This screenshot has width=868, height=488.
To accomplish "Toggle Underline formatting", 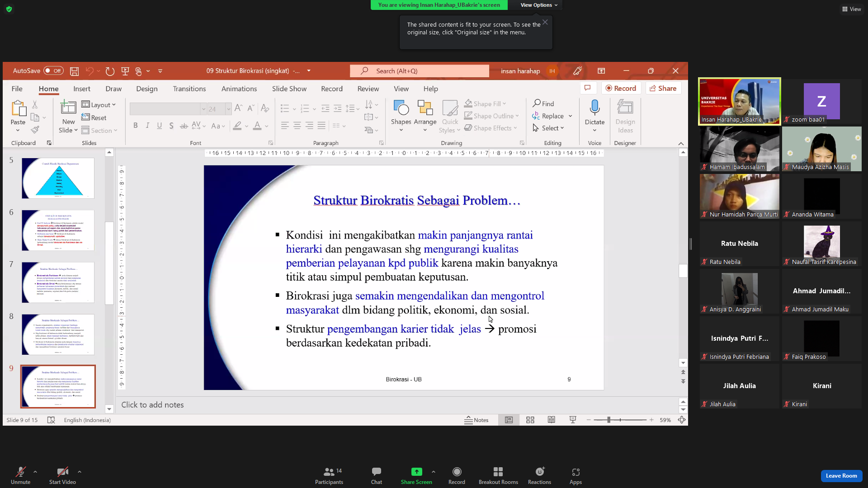I will coord(159,126).
